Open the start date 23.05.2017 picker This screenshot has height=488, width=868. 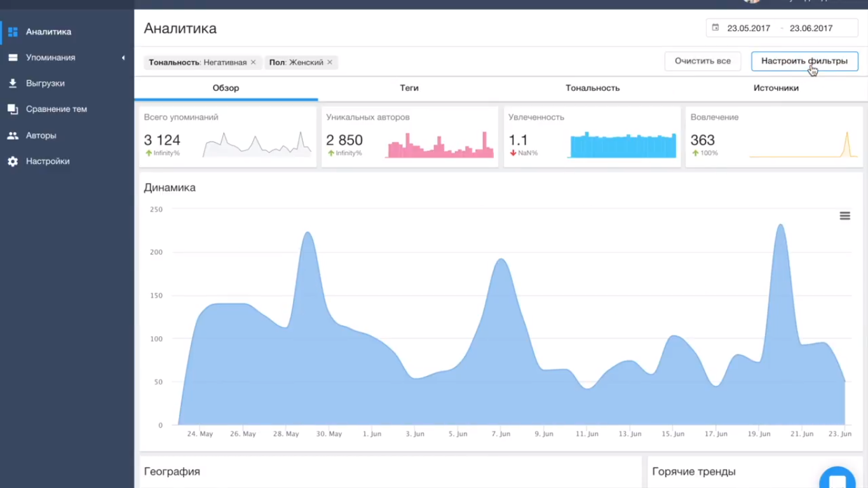coord(749,28)
